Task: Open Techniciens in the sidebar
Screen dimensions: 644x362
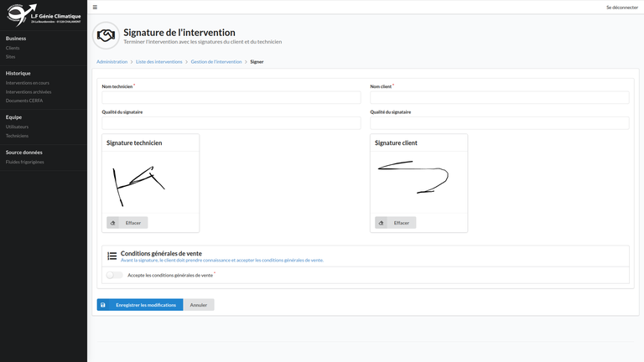Action: [x=18, y=136]
